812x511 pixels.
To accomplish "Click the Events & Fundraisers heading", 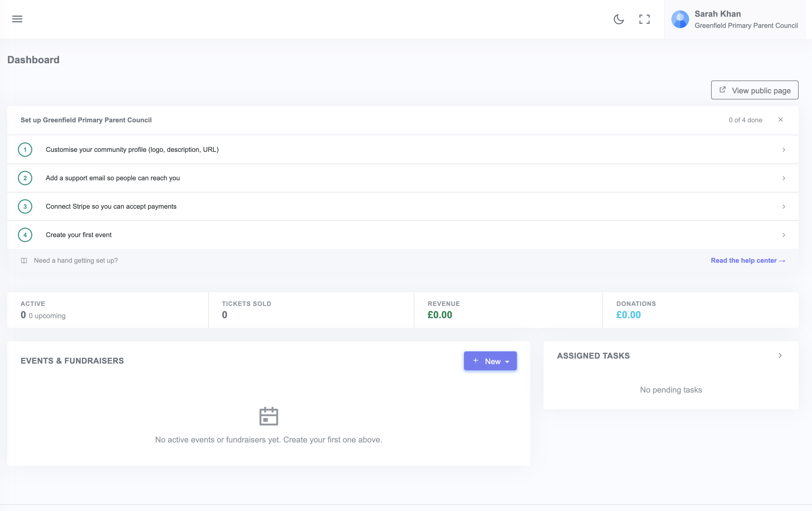I will pyautogui.click(x=72, y=361).
